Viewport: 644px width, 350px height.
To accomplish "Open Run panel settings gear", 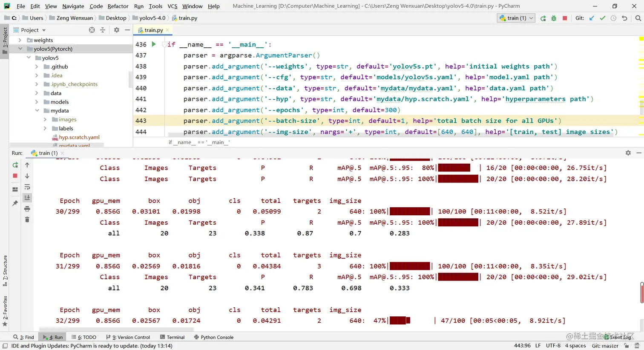I will (x=628, y=153).
